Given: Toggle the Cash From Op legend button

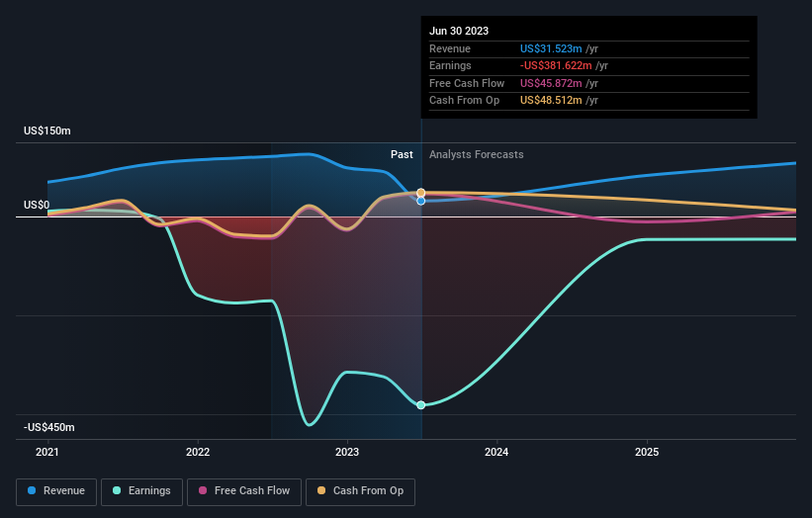Looking at the screenshot, I should [x=360, y=491].
